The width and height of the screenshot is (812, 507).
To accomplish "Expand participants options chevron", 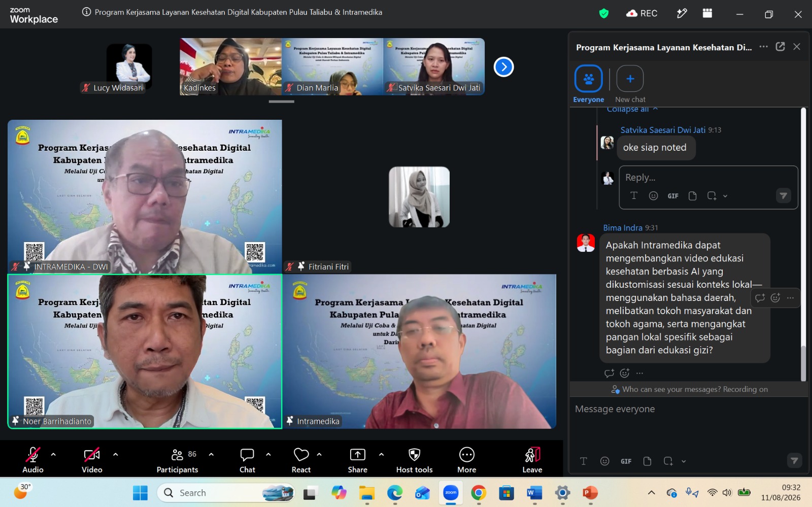I will (x=211, y=454).
